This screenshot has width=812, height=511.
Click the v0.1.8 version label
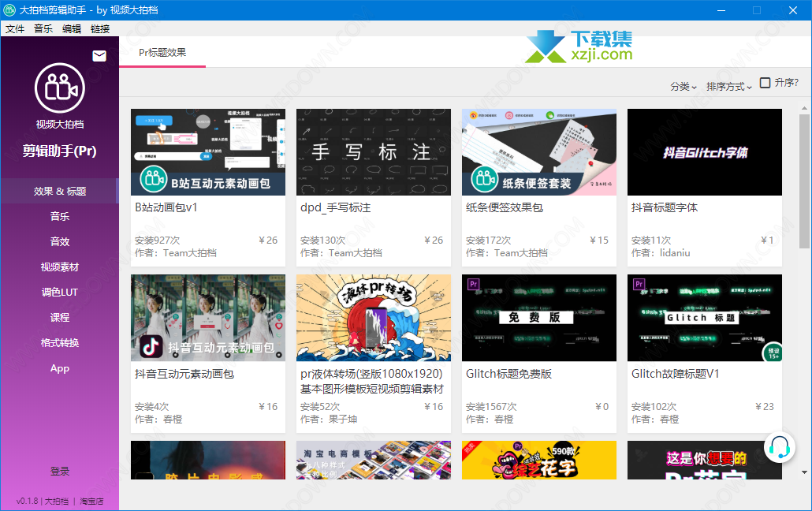click(x=27, y=502)
